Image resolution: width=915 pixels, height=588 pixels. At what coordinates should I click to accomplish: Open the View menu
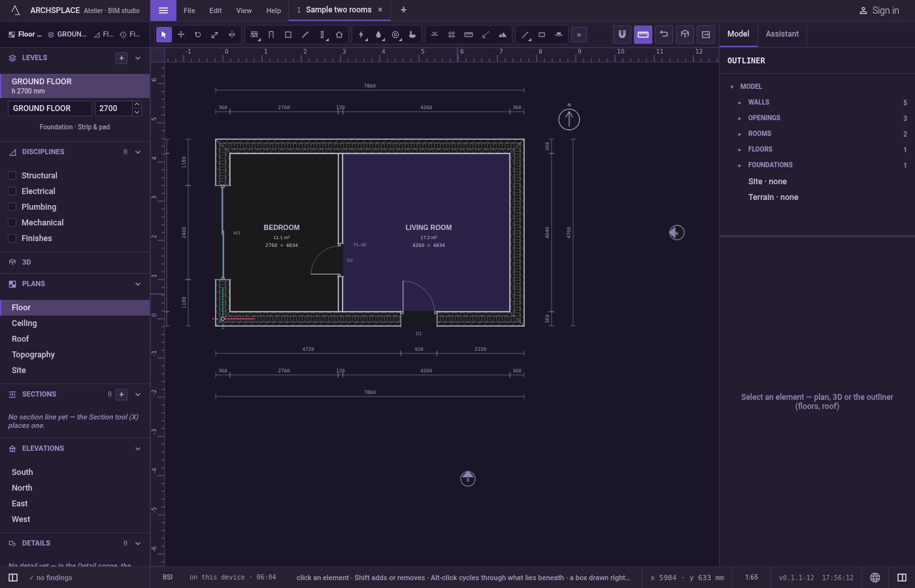point(244,10)
